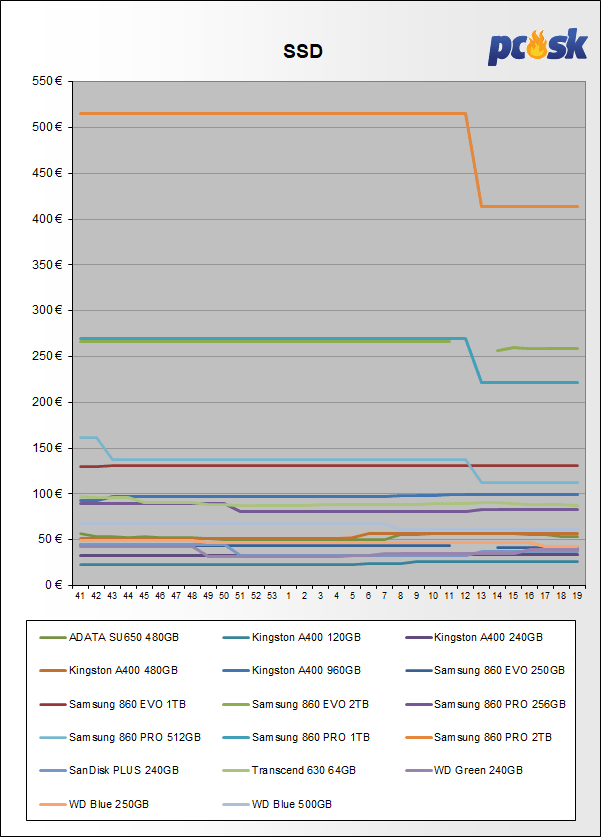Select Kingston A400 120GB legend entry
Screen dimensions: 601x837
291,637
